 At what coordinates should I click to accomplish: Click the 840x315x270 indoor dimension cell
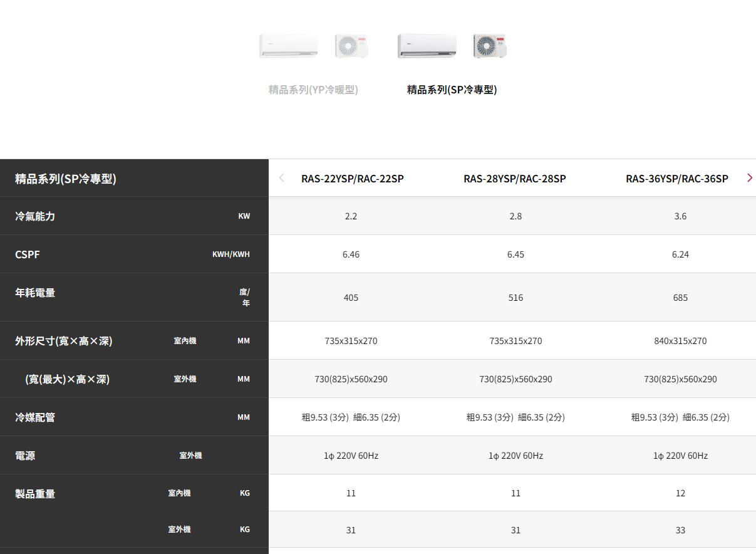click(x=680, y=341)
